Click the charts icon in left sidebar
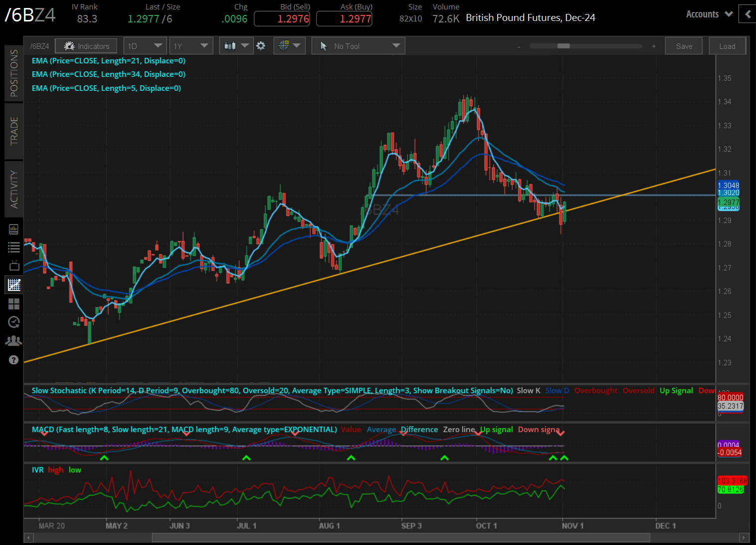 [14, 285]
